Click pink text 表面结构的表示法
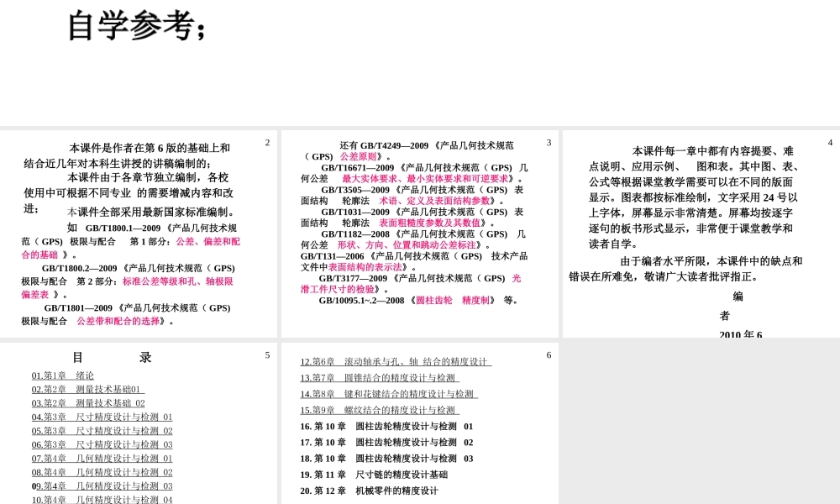The image size is (840, 504). point(365,267)
